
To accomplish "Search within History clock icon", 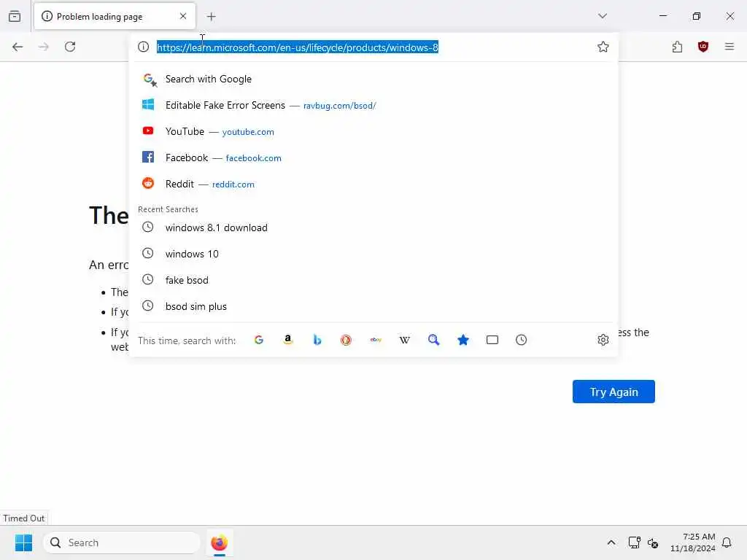I will (521, 340).
